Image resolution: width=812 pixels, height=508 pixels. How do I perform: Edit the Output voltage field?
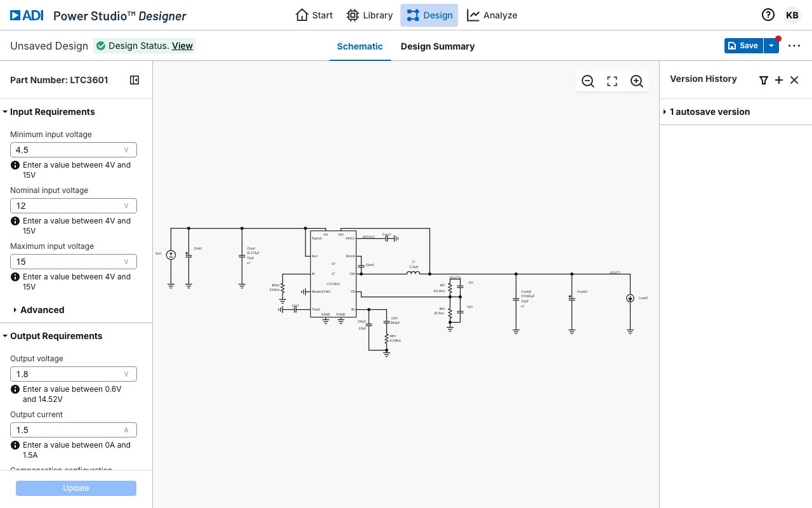[x=74, y=374]
